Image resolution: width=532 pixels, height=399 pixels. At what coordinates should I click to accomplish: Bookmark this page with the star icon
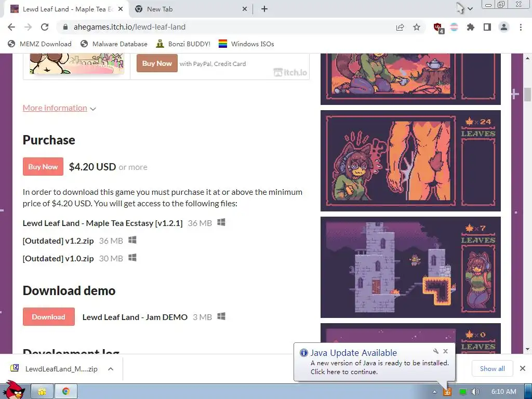tap(417, 27)
